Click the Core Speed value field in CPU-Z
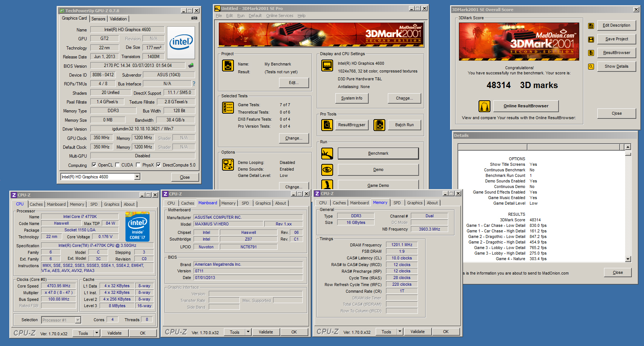Viewport: 644px width, 346px height. [59, 286]
